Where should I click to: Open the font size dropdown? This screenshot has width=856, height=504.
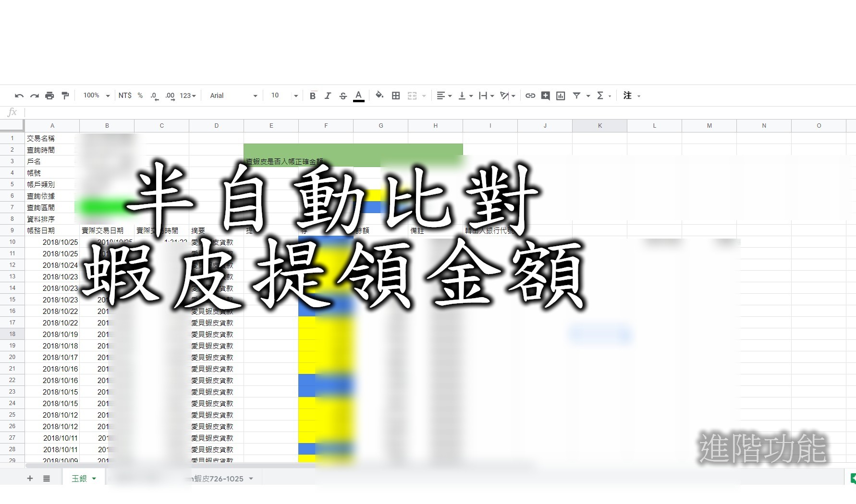point(283,96)
